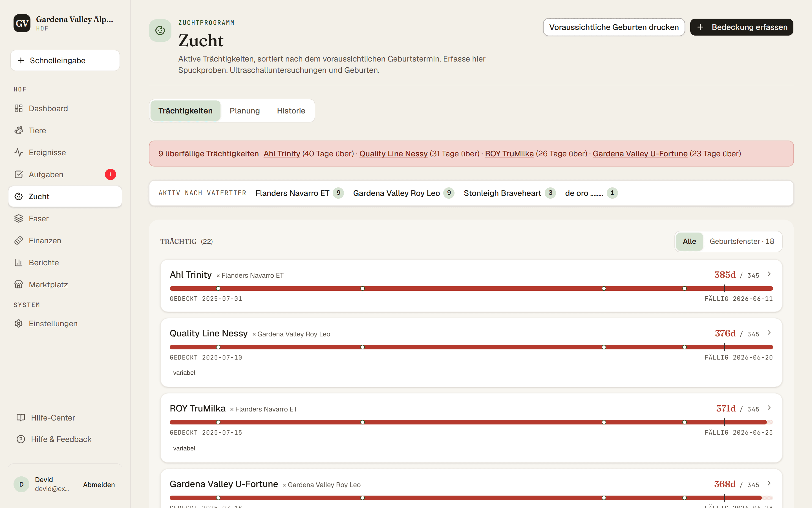Click the variabel tag under ROY TruMilka
812x508 pixels.
tap(184, 448)
